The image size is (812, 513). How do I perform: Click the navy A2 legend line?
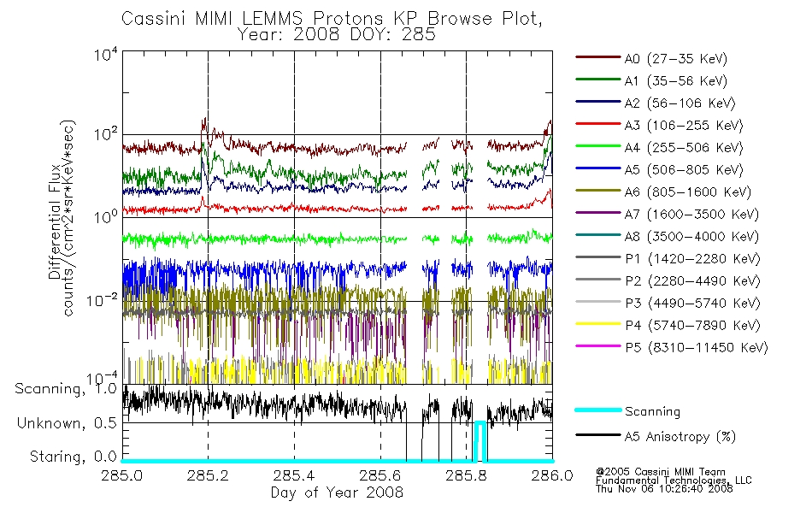click(x=598, y=102)
